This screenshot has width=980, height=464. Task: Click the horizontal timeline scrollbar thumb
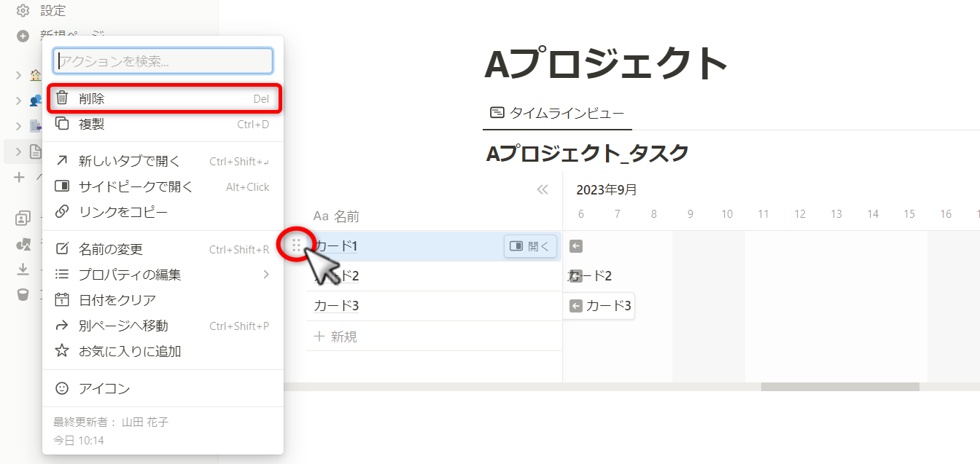[839, 387]
